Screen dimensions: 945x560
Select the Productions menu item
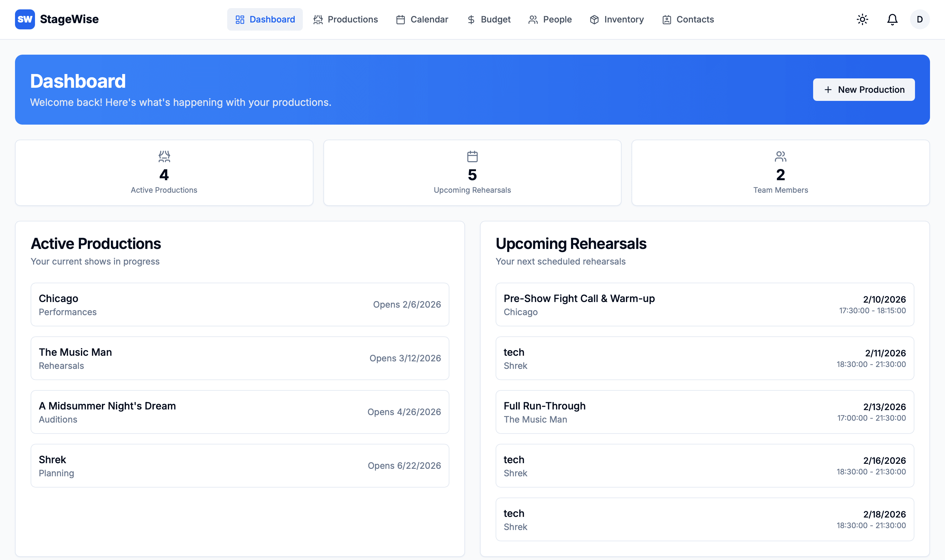tap(345, 19)
